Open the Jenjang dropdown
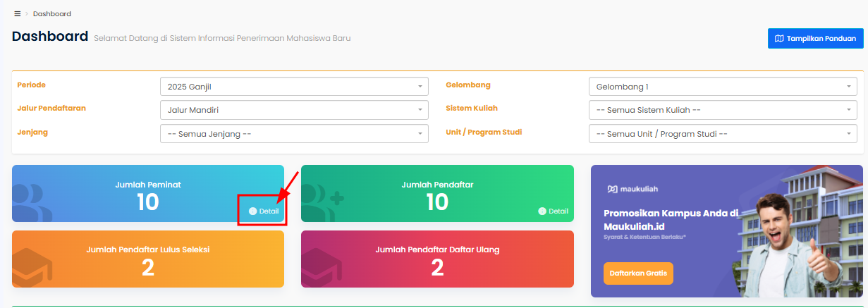The width and height of the screenshot is (868, 308). [294, 133]
